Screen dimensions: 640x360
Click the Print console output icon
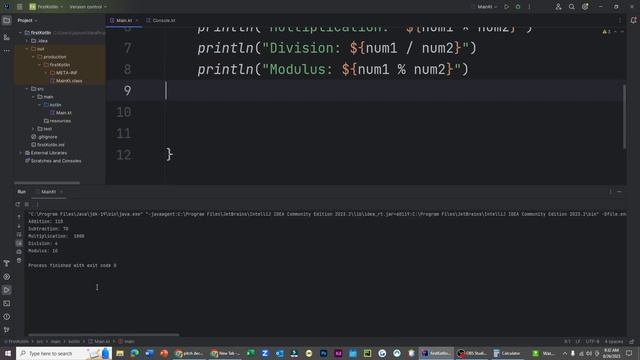pyautogui.click(x=19, y=252)
